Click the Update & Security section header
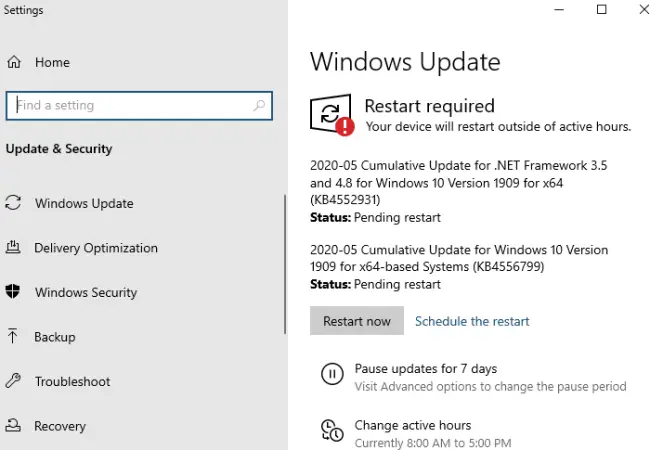 coord(59,149)
